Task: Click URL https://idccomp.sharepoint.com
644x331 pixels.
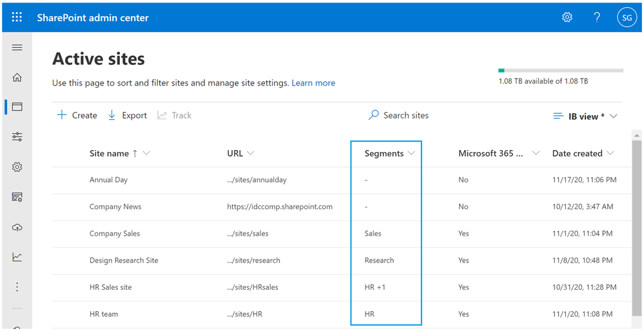Action: pos(280,207)
